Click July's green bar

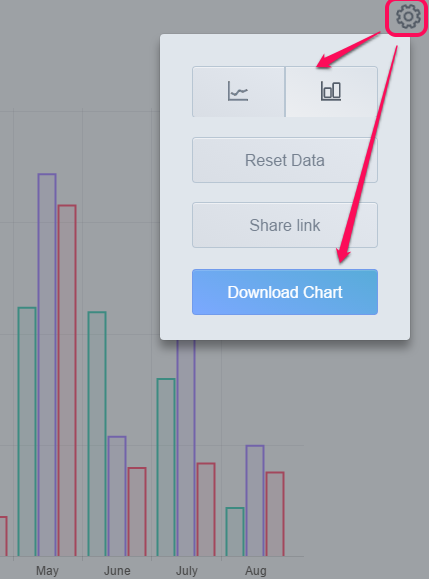coord(166,467)
